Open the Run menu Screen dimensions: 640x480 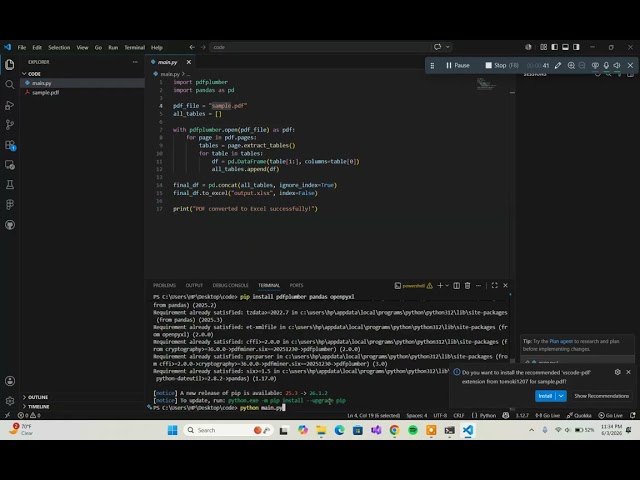tap(113, 47)
